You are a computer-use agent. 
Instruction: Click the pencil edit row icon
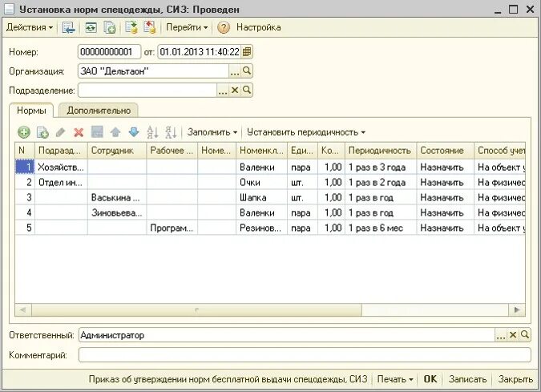click(x=60, y=132)
